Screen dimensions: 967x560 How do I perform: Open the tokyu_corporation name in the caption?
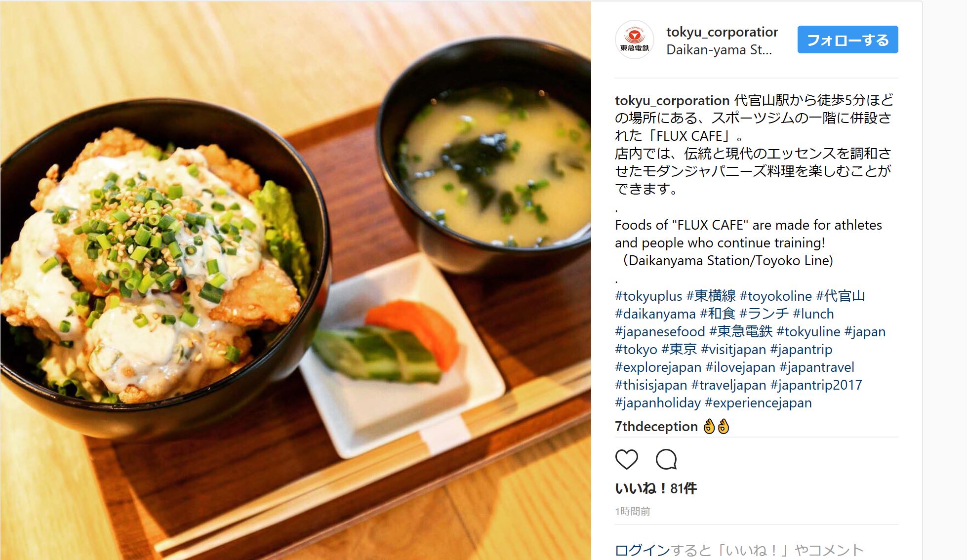672,100
